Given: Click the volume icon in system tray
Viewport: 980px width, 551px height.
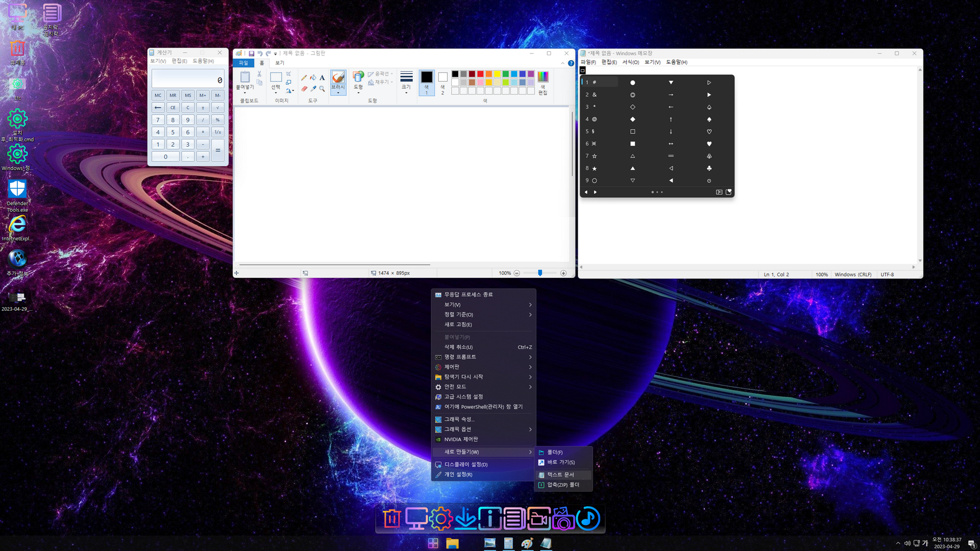Looking at the screenshot, I should pos(907,543).
